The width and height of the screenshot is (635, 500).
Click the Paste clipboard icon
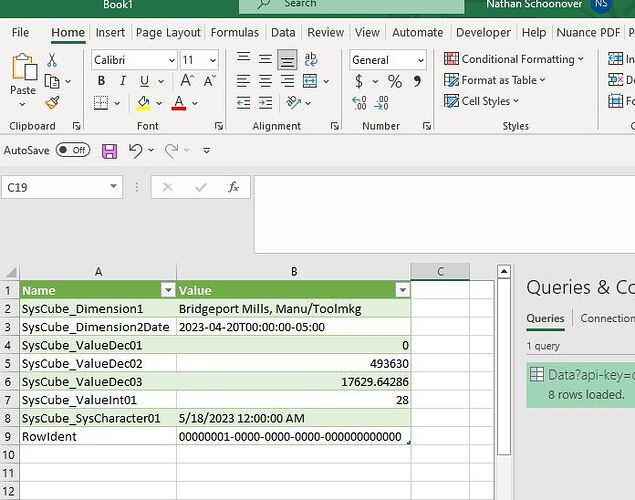tap(23, 67)
